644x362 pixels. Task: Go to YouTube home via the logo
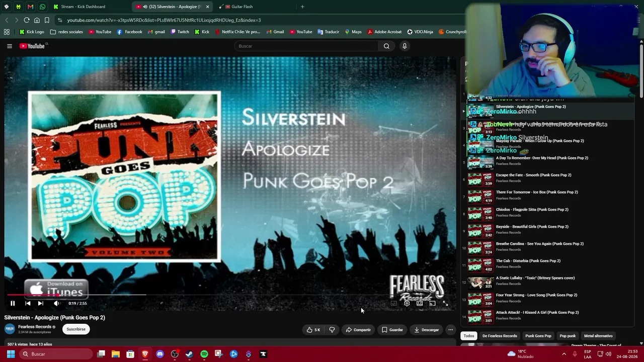[32, 46]
